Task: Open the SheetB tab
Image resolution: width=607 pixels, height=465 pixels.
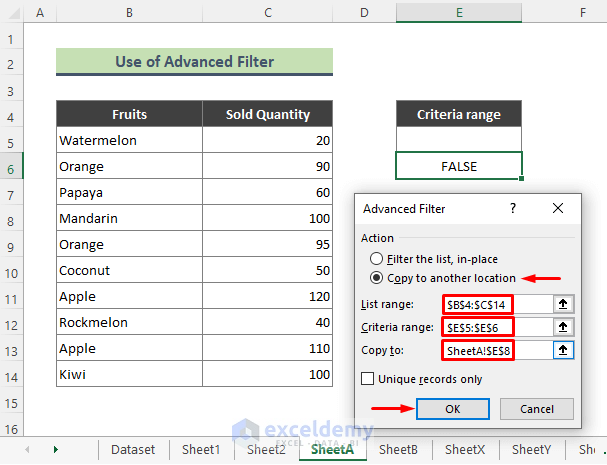Action: click(x=398, y=449)
